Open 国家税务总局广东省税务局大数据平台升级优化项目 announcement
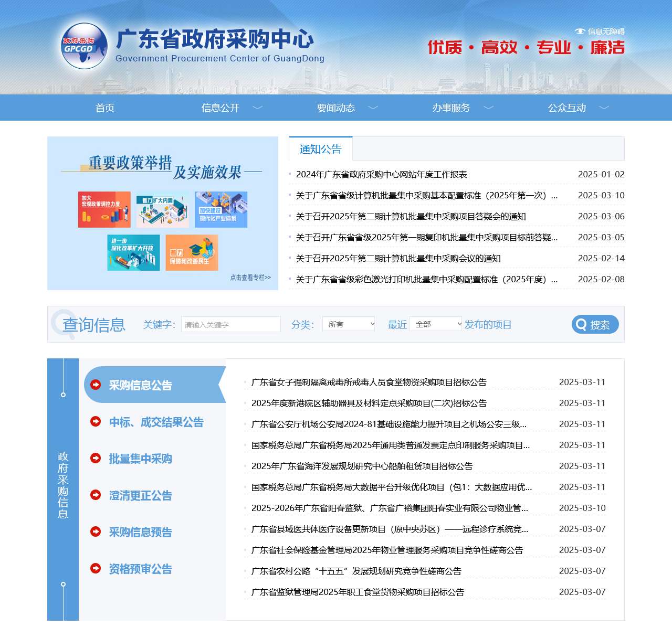The height and width of the screenshot is (627, 672). pyautogui.click(x=392, y=487)
